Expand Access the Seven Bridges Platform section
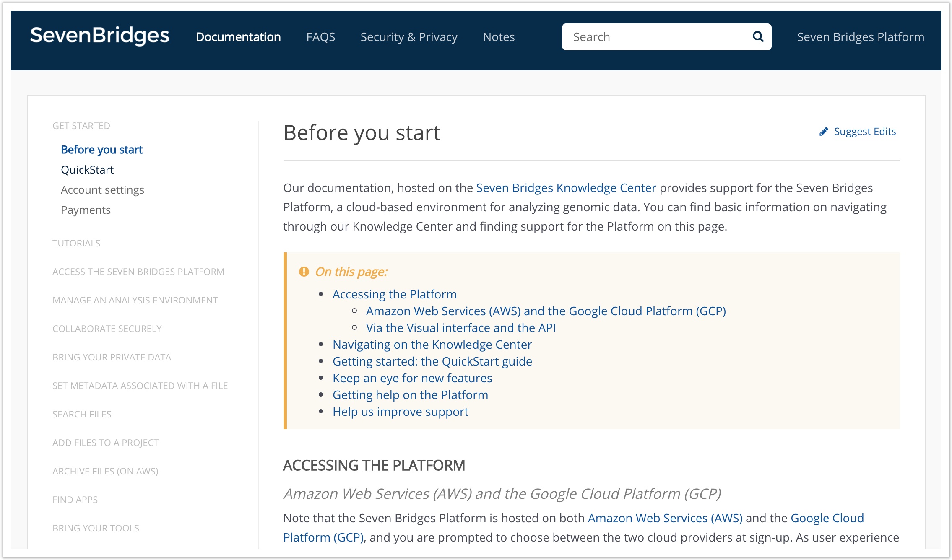This screenshot has height=560, width=952. [138, 272]
